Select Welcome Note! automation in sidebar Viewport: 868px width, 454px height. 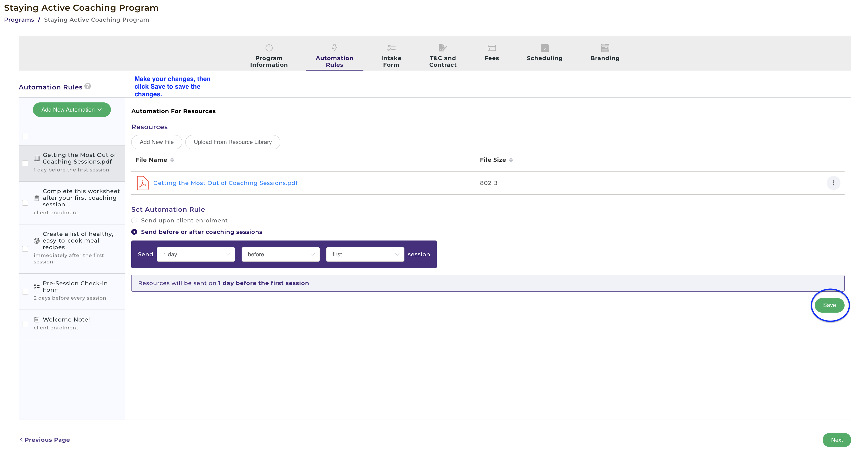coord(72,324)
